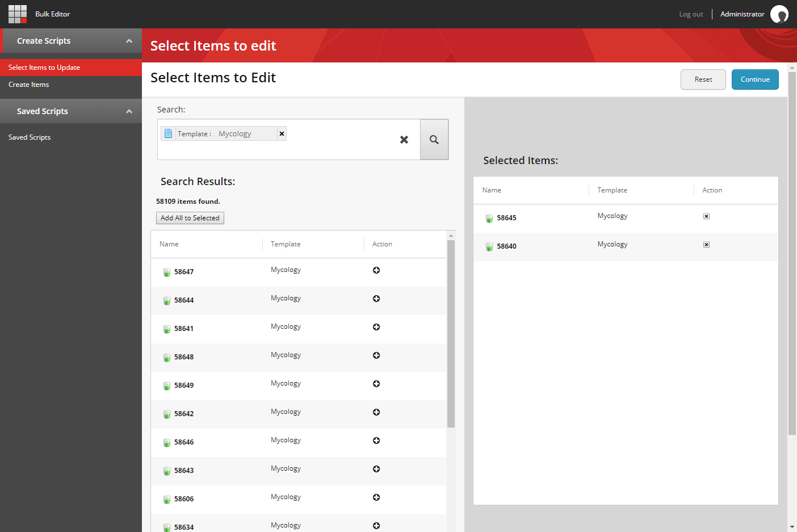
Task: Select the row named 58642
Action: click(x=299, y=414)
